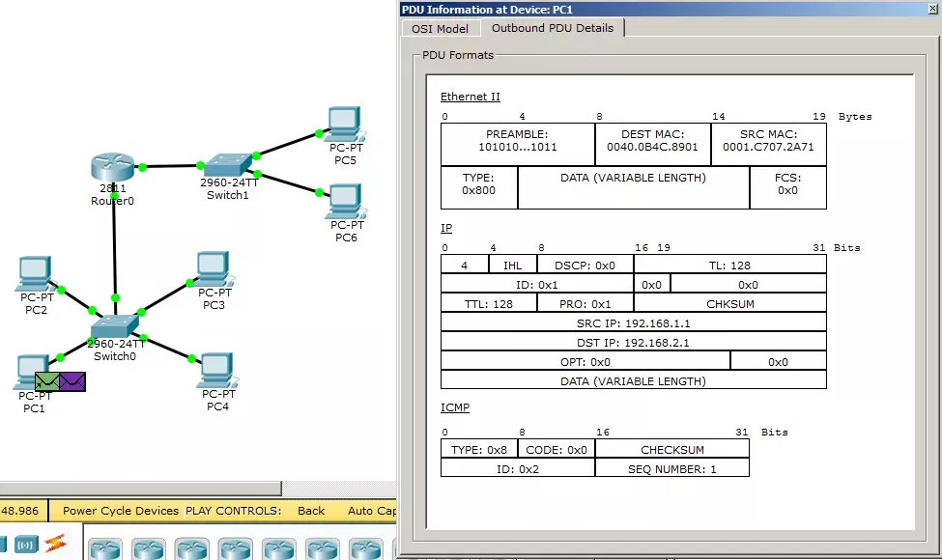
Task: Select the Switch0 device icon
Action: click(x=115, y=326)
